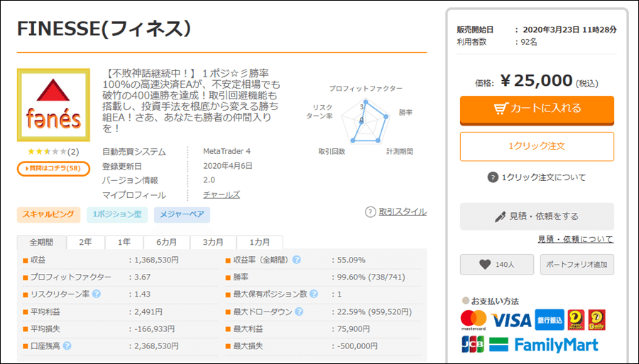The width and height of the screenshot is (639, 364).
Task: Click the max profit value 75,900円
Action: coord(354,329)
